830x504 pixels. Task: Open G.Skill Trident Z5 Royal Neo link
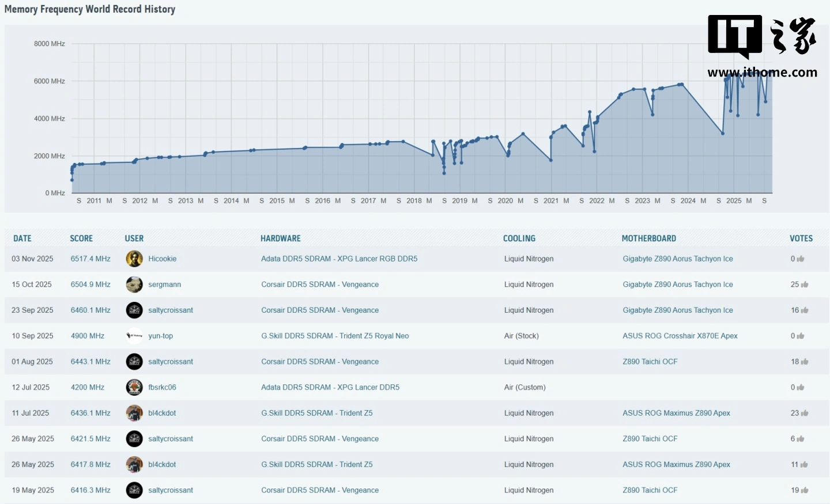coord(335,336)
